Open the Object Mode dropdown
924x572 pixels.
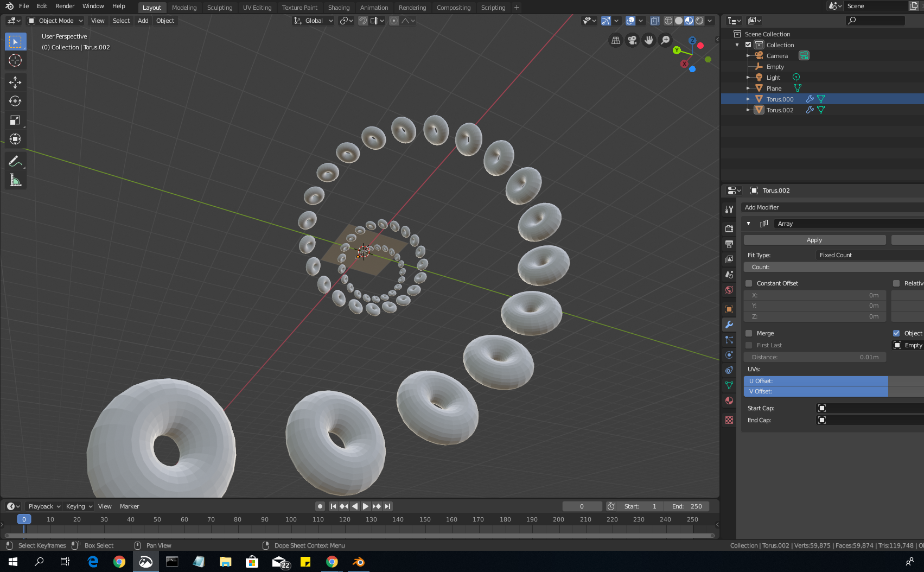pyautogui.click(x=55, y=21)
